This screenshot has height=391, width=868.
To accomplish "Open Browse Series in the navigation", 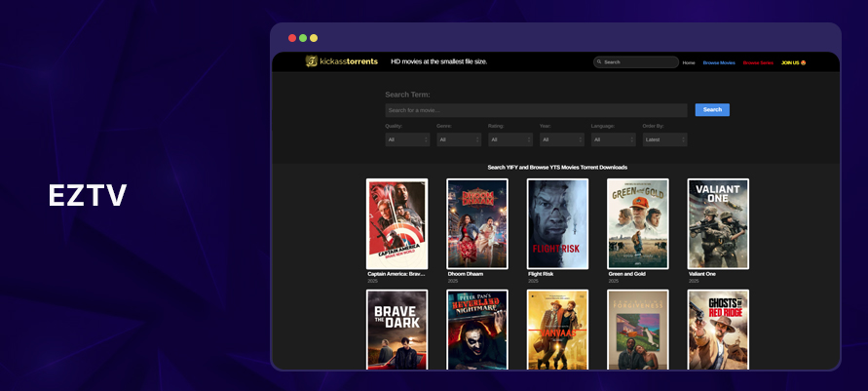I will pos(758,62).
